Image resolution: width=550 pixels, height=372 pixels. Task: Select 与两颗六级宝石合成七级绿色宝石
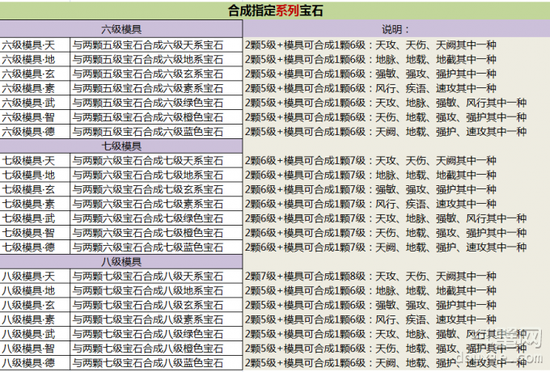click(x=156, y=218)
